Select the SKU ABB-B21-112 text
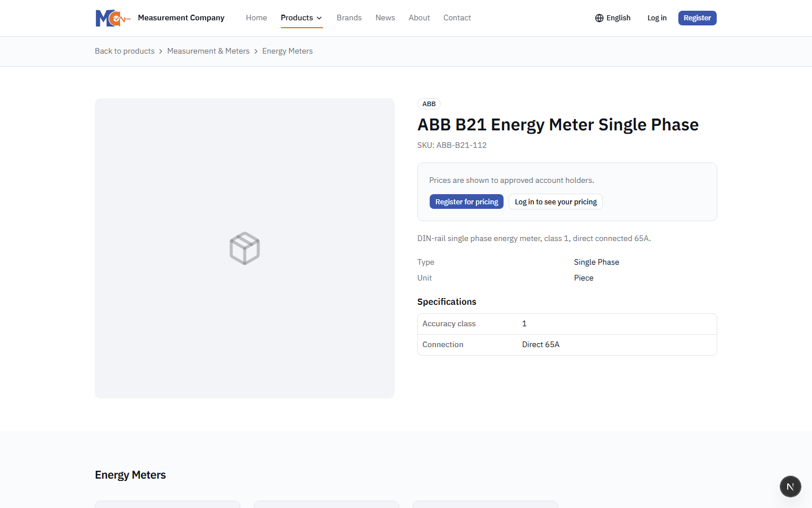 452,145
